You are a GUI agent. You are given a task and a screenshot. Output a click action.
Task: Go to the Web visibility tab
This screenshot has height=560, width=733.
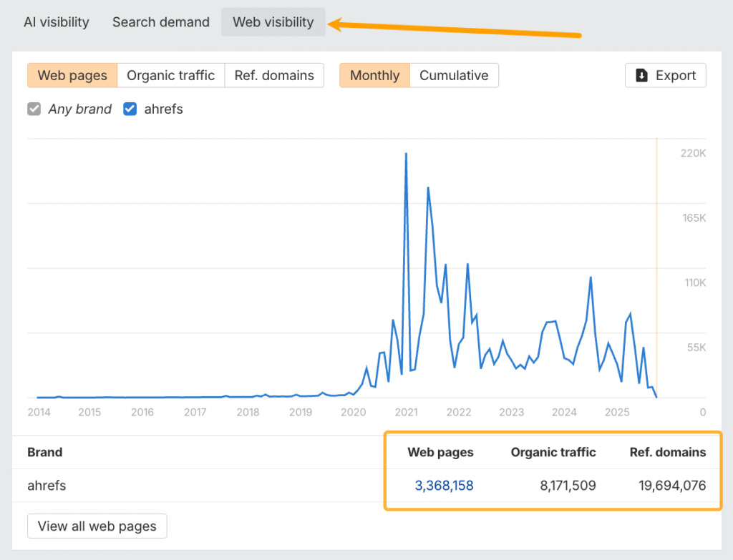(x=273, y=22)
